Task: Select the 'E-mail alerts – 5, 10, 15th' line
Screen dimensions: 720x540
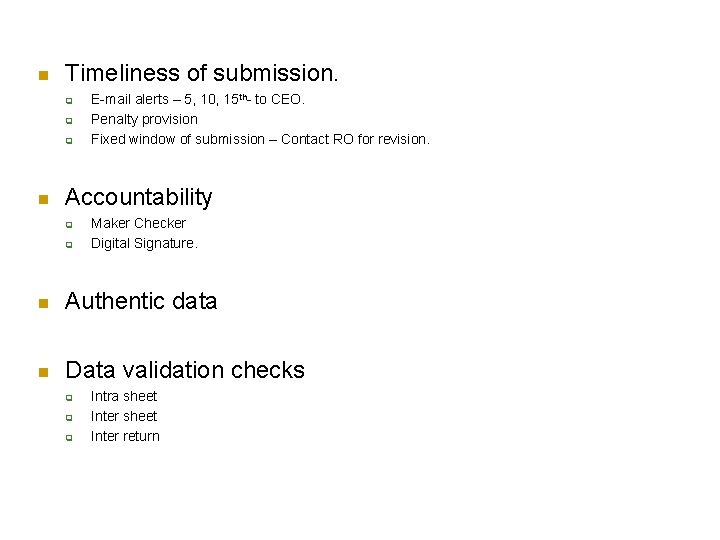Action: [x=197, y=99]
